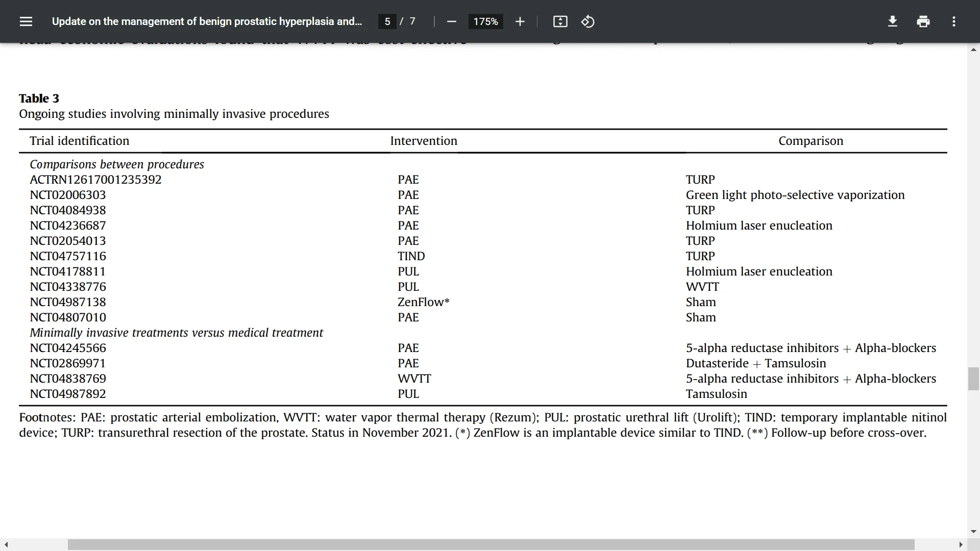This screenshot has height=551, width=980.
Task: Click trial ID NCT02006303
Action: coord(68,195)
